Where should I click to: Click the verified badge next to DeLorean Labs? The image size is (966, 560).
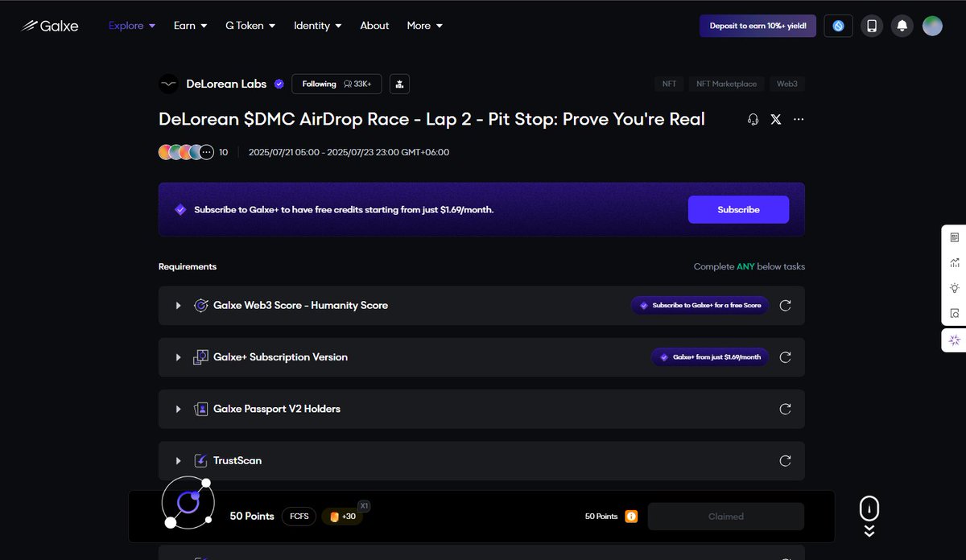[x=279, y=84]
